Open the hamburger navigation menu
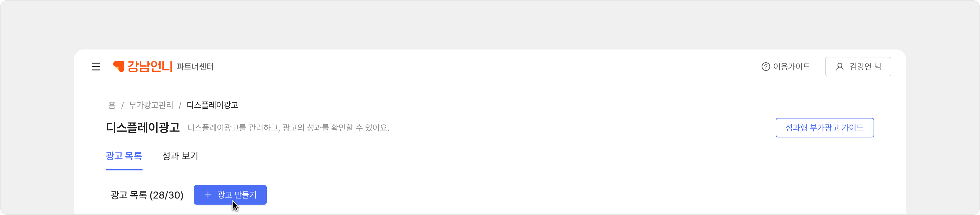The width and height of the screenshot is (980, 215). point(96,67)
